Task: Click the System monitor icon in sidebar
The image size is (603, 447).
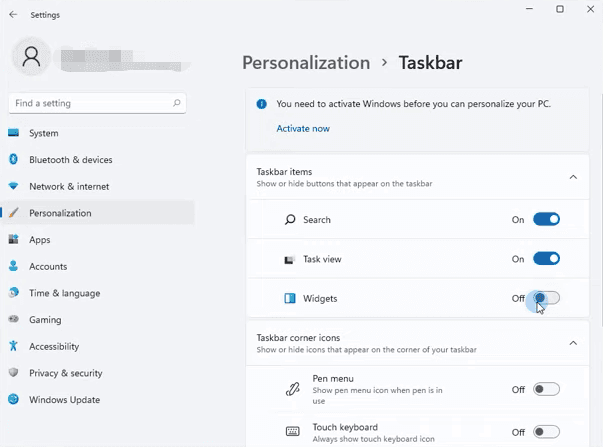Action: pos(13,133)
